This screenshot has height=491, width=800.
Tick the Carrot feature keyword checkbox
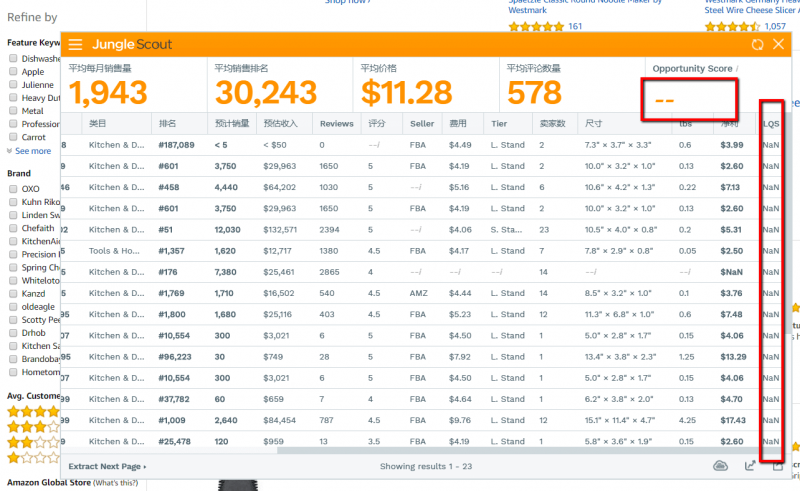(x=13, y=137)
